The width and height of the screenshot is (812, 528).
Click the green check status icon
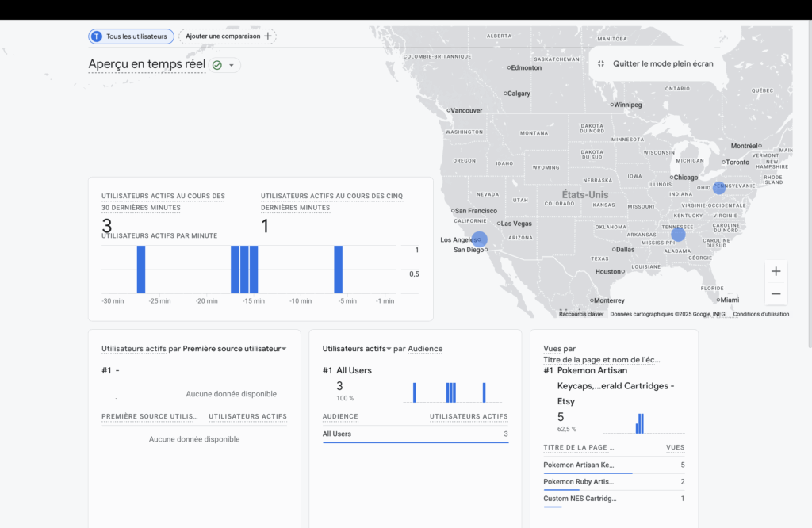tap(216, 65)
